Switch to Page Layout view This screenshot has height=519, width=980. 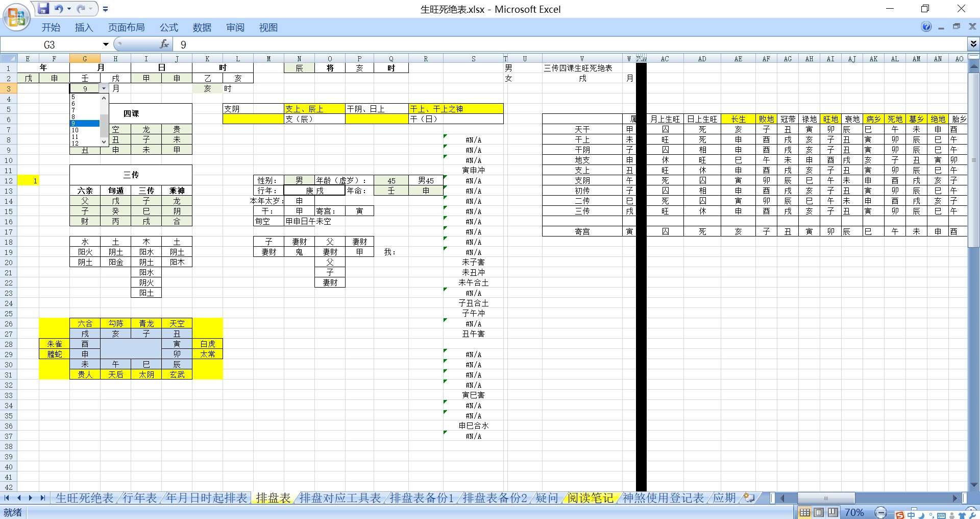819,512
